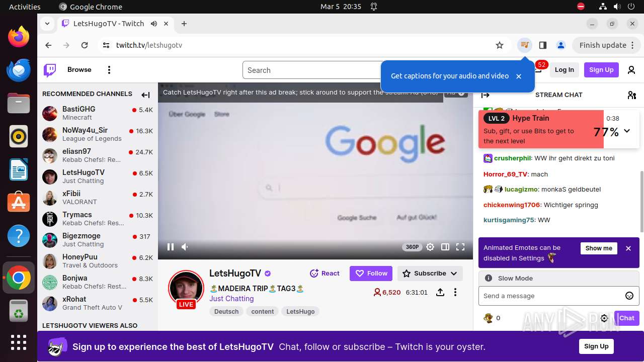Open Thunderbird from the dock

tap(19, 70)
